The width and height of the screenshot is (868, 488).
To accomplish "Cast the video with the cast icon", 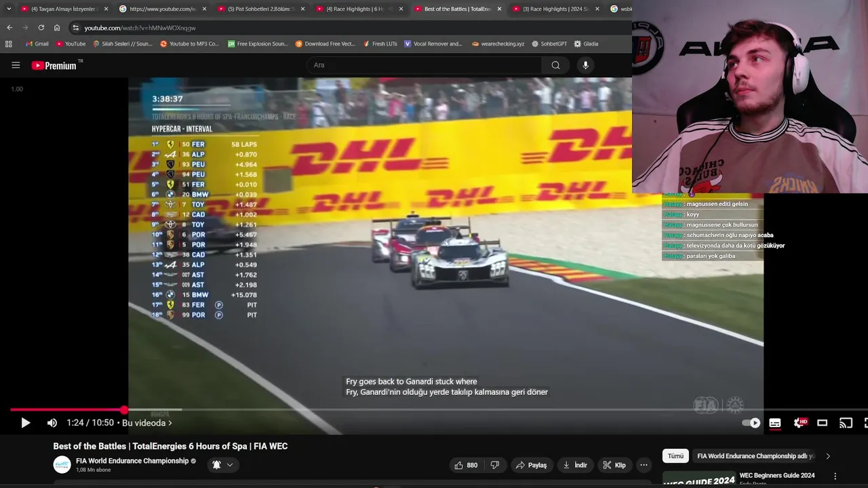I will [846, 423].
